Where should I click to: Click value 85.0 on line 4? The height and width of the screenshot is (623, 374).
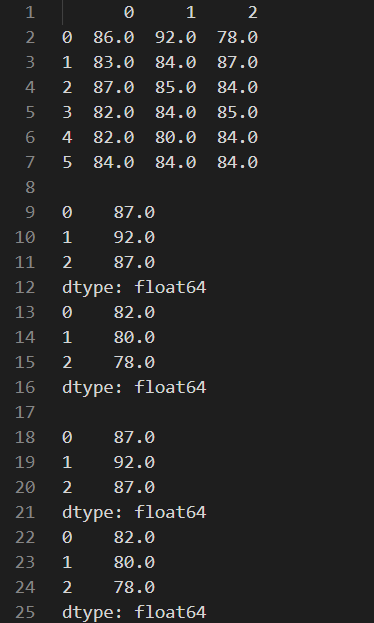tap(176, 87)
